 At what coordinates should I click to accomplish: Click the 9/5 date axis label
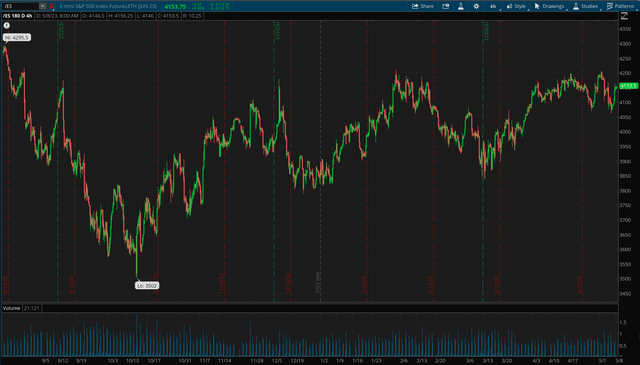pos(46,361)
